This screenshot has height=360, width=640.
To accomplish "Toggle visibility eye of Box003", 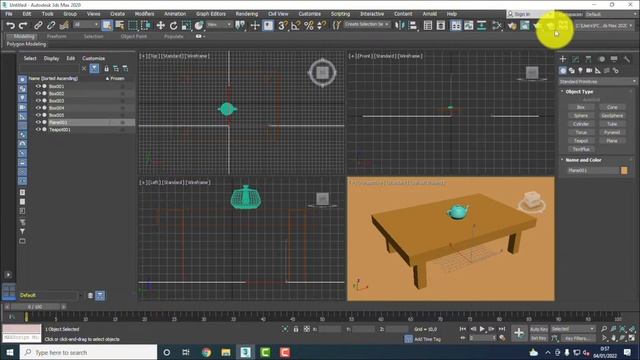I will [x=38, y=101].
